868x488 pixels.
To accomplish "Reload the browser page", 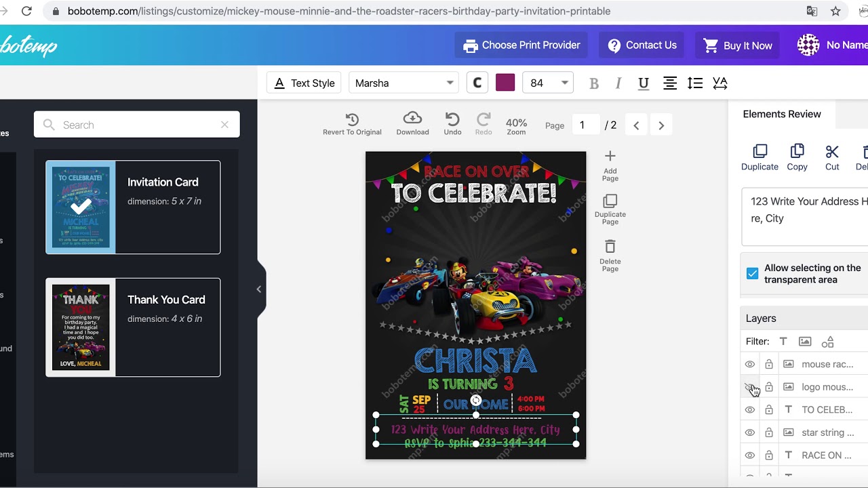I will (x=26, y=11).
